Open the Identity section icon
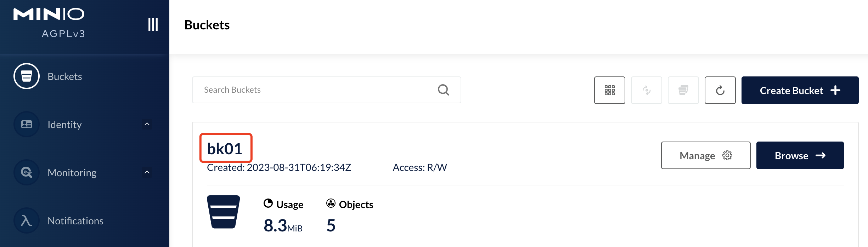 (x=27, y=124)
